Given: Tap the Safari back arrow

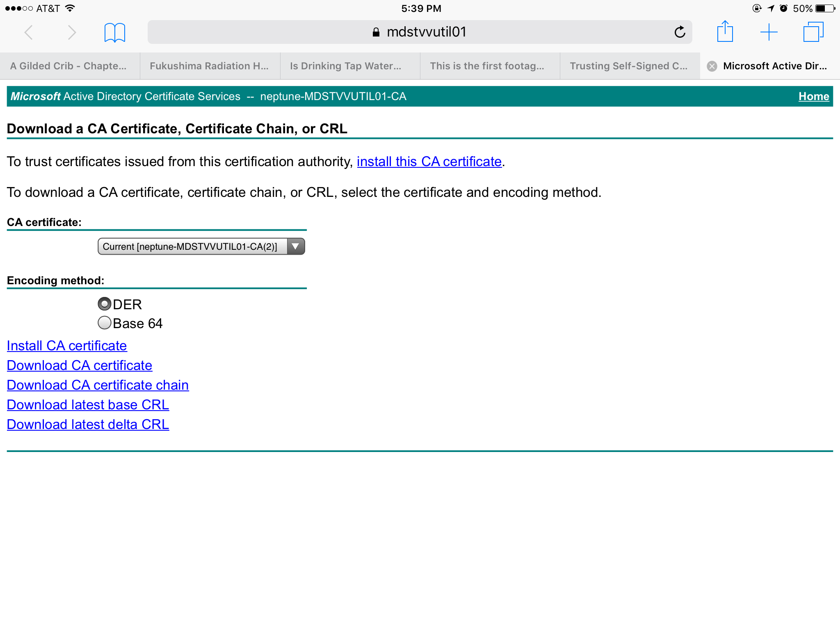Looking at the screenshot, I should (x=28, y=32).
